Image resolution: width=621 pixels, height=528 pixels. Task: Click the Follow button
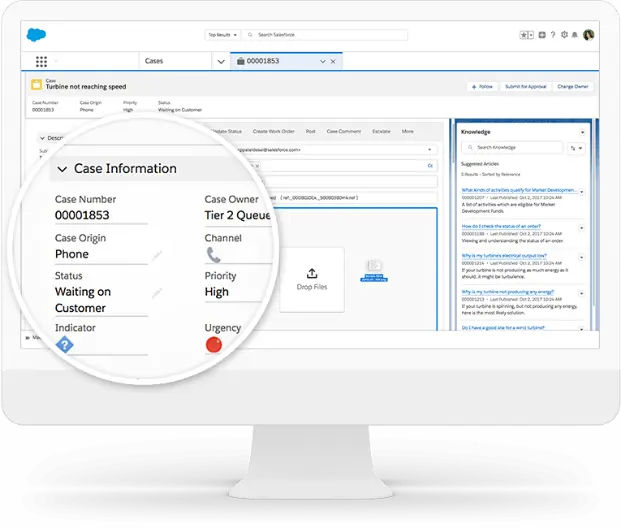(x=482, y=86)
